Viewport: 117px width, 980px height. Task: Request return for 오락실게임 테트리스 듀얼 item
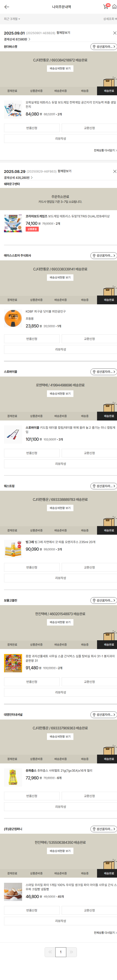[x=32, y=128]
